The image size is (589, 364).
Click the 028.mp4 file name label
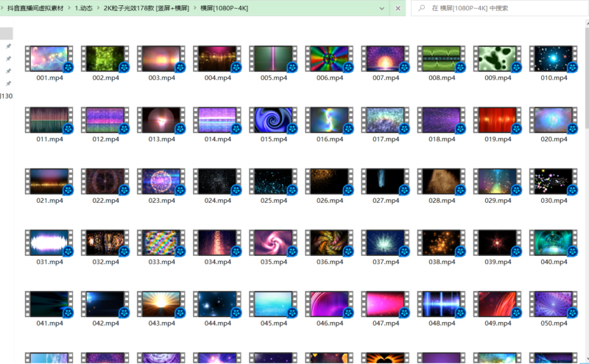pos(440,200)
